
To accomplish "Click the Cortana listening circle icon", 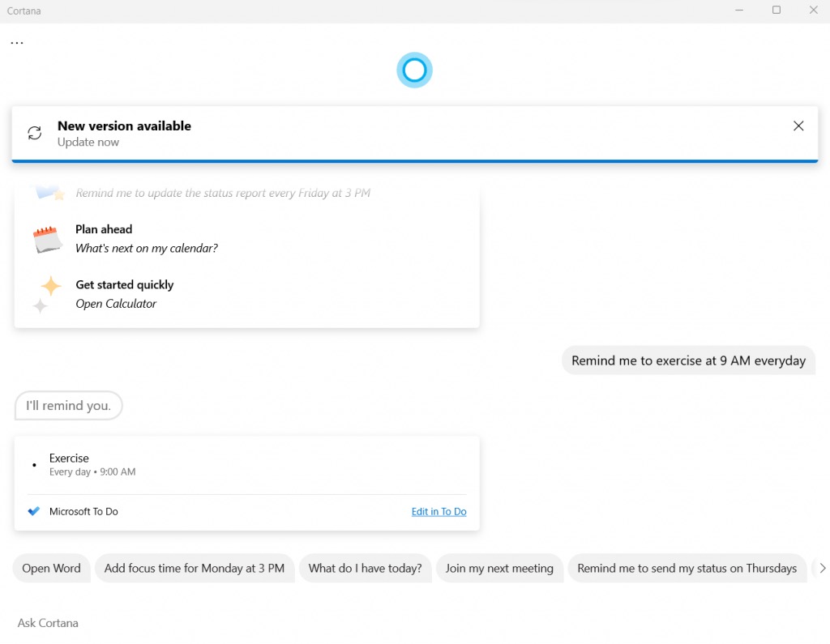I will (x=414, y=70).
